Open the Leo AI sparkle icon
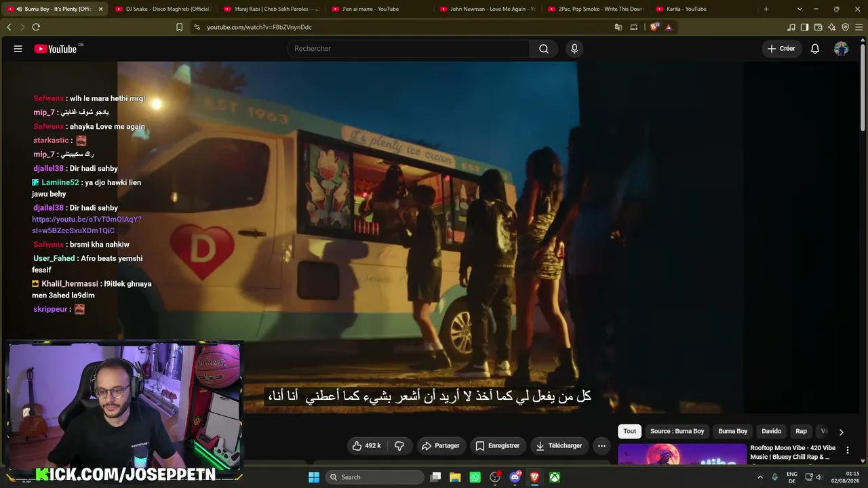 (x=831, y=27)
